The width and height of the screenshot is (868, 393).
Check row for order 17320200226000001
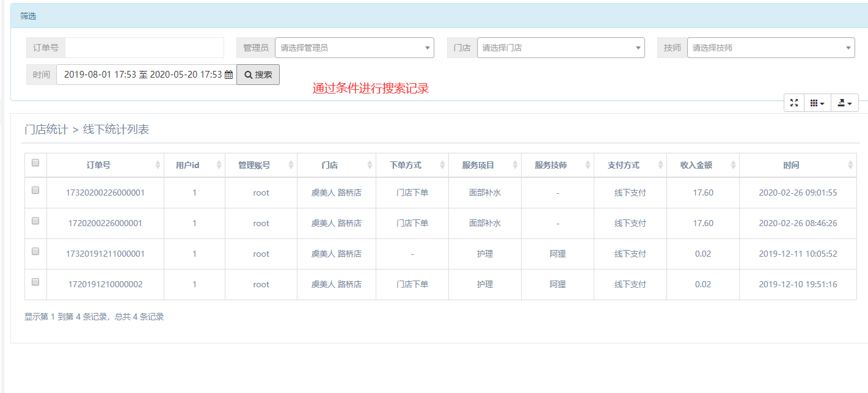pyautogui.click(x=35, y=190)
